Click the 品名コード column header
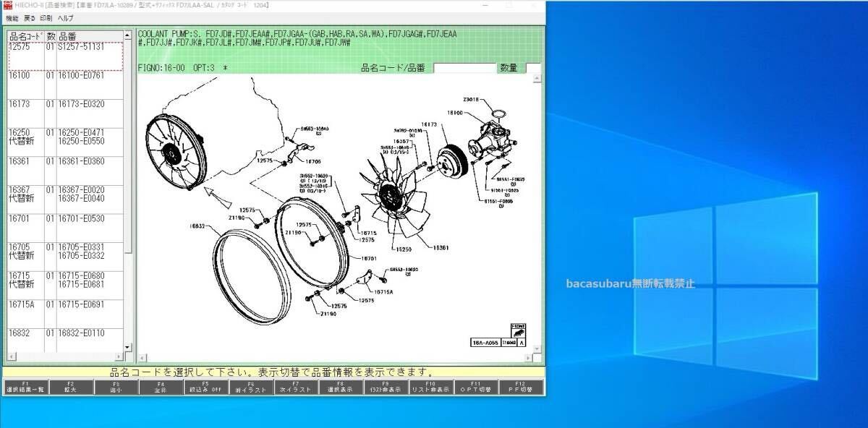868x428 pixels. pos(25,36)
